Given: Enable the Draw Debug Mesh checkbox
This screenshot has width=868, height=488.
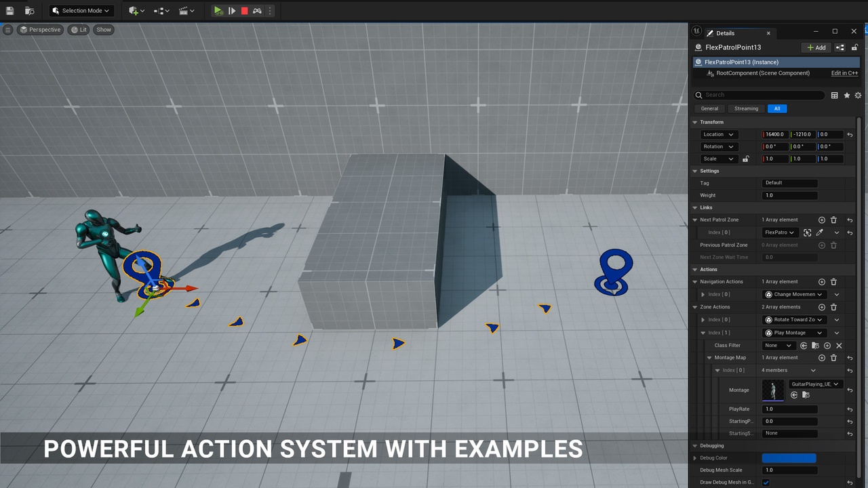Looking at the screenshot, I should tap(766, 482).
